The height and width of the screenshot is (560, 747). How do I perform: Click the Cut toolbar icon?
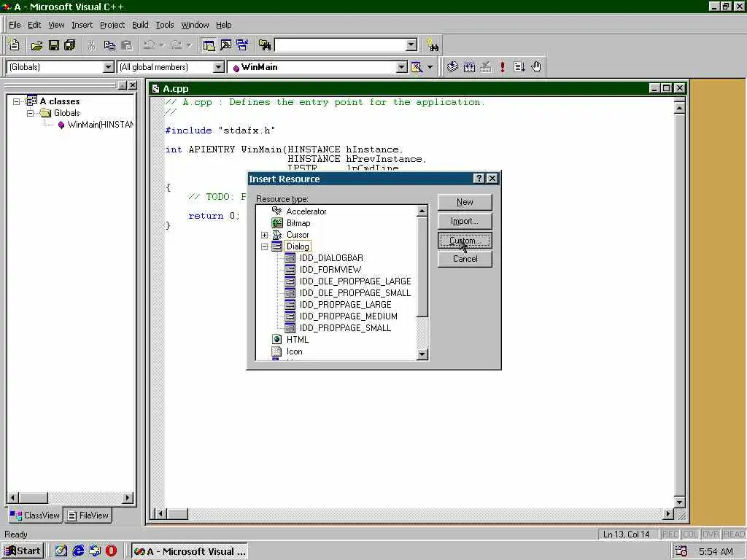(91, 45)
